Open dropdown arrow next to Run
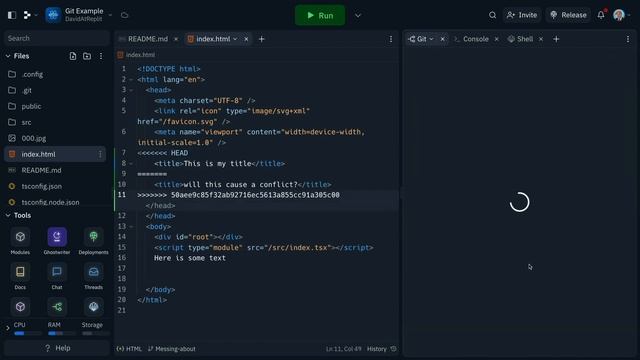The height and width of the screenshot is (360, 640). pos(358,16)
